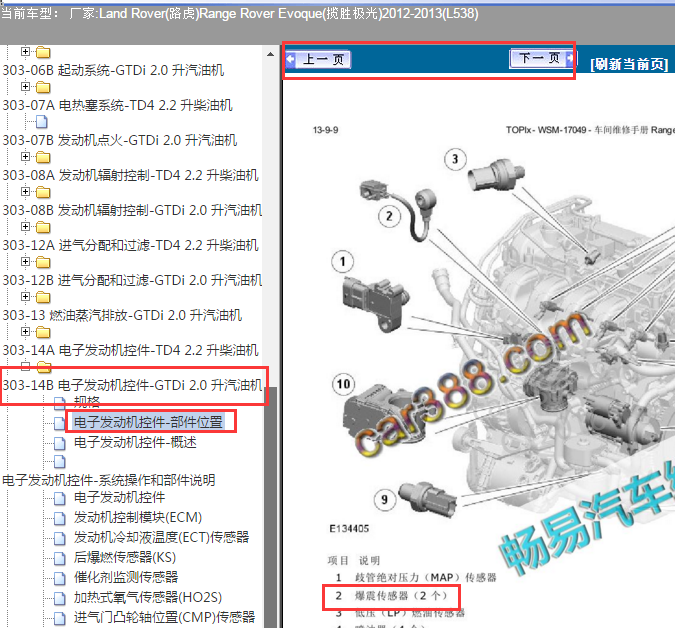Screen dimensions: 675x628
Task: Select 303-14A 电子发动机控件-TD4 2.2 升柴油机
Action: (x=130, y=350)
